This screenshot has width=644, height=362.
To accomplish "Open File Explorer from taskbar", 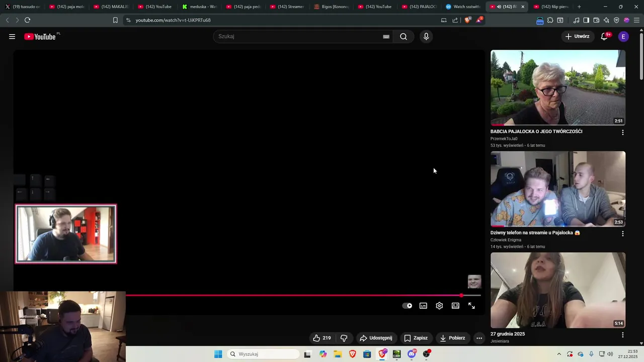I will click(x=338, y=354).
